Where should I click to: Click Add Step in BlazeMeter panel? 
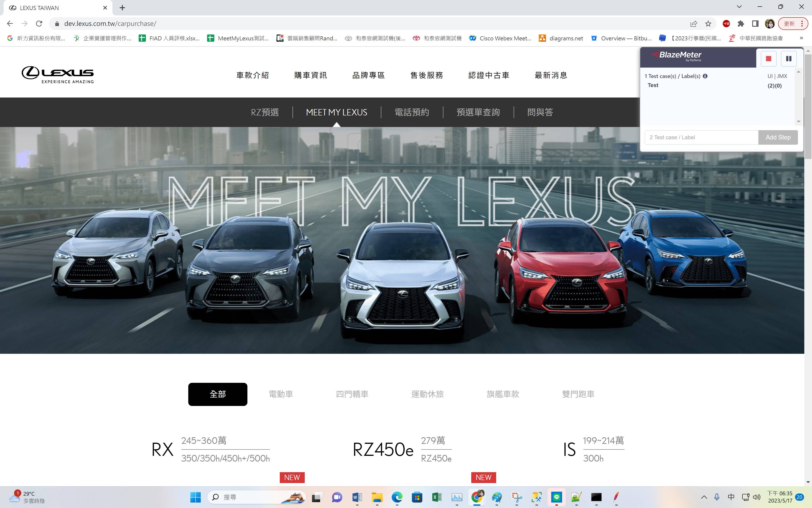(778, 137)
